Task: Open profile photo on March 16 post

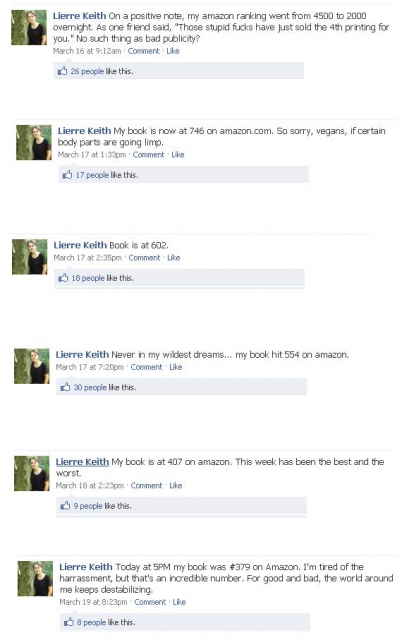Action: point(29,27)
